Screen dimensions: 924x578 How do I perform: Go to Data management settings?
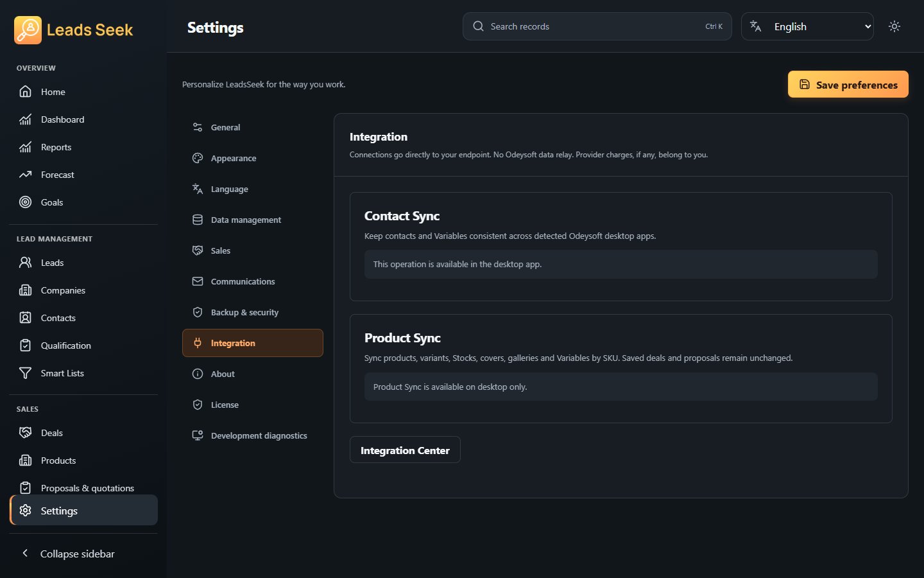252,220
